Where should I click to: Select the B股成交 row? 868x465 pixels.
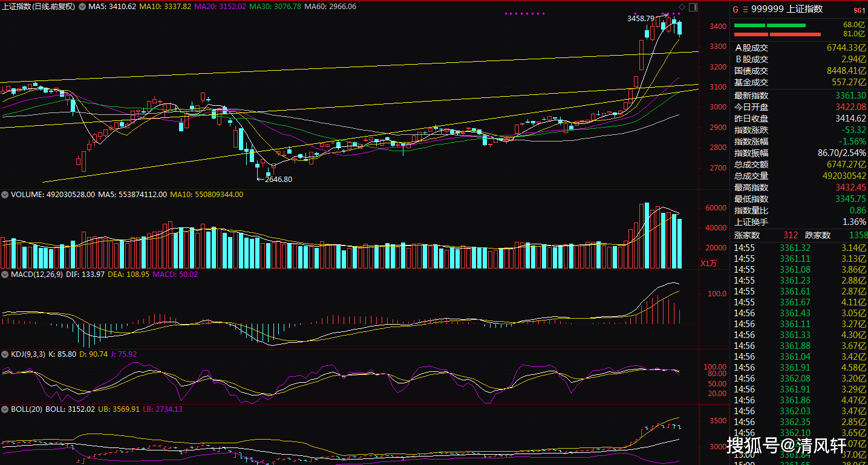(800, 59)
